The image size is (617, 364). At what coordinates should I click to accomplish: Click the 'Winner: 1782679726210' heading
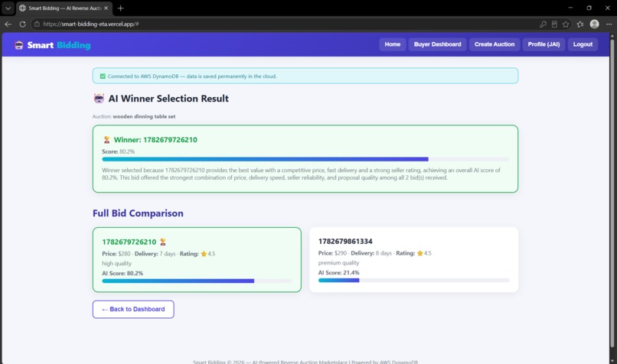(155, 139)
